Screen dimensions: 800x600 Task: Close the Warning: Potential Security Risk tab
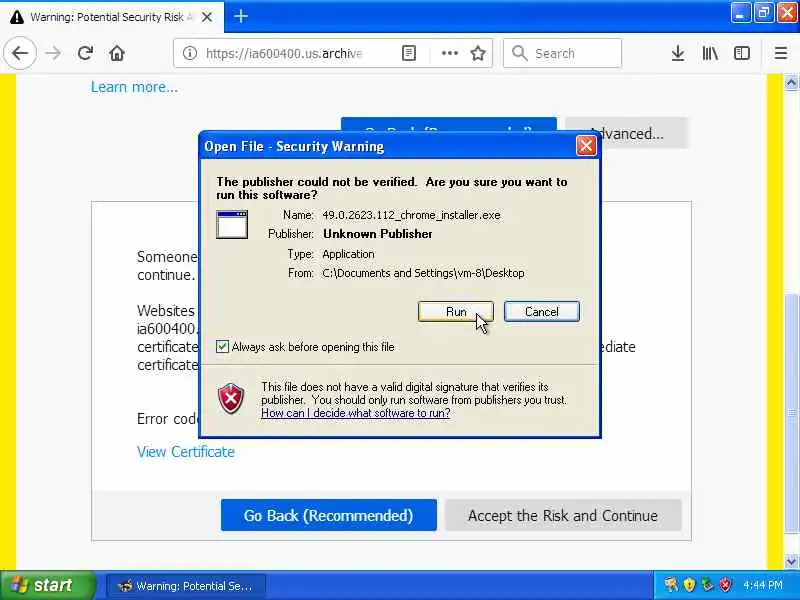(207, 17)
